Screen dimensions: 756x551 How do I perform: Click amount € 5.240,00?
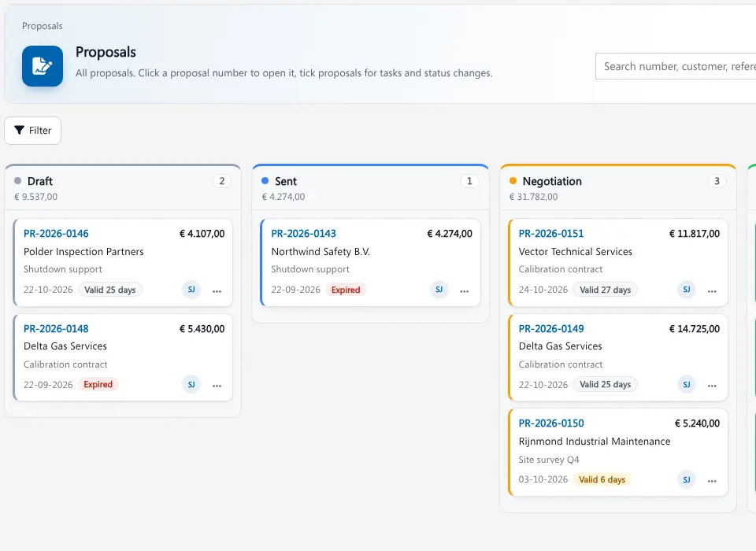(697, 423)
